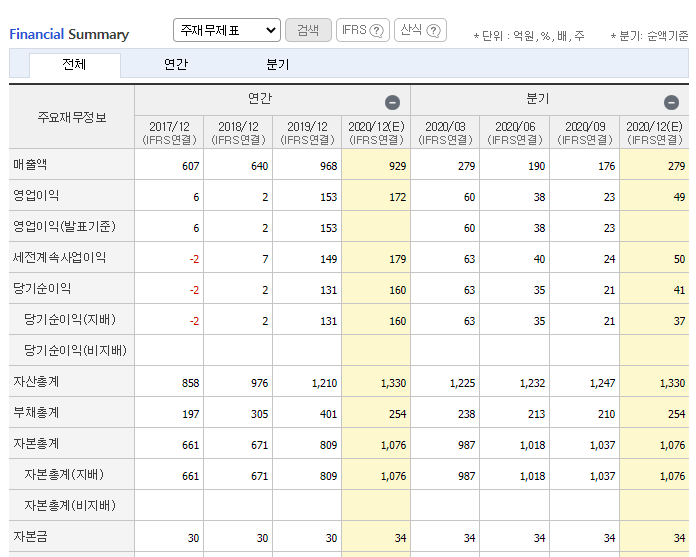
Task: Click 세전계속사업이익 value 149 for 2019/12
Action: (328, 260)
